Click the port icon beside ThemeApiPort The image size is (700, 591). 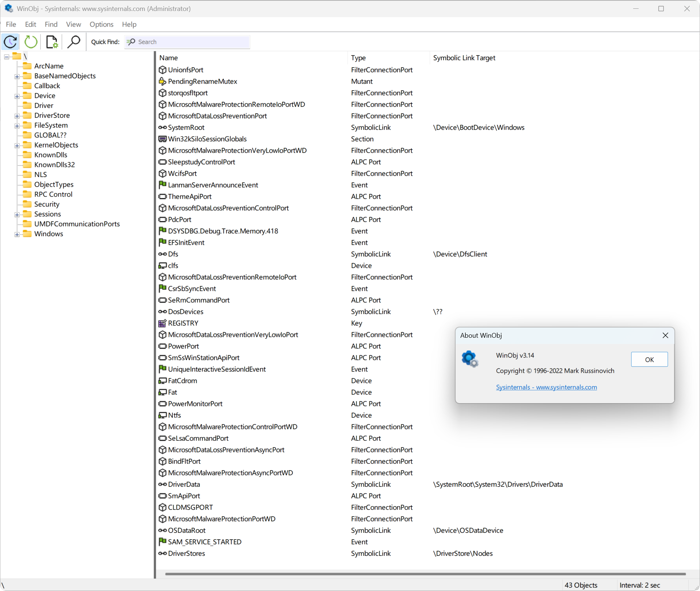(x=163, y=197)
